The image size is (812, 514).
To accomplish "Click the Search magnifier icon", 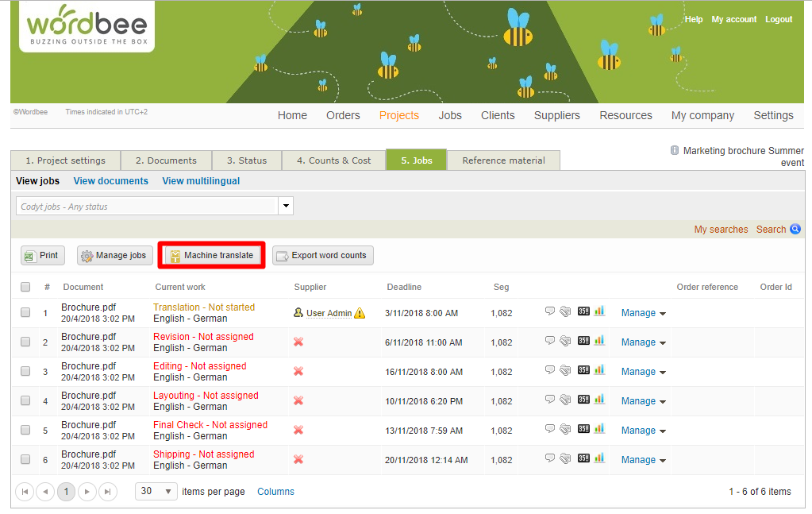I will [x=795, y=230].
